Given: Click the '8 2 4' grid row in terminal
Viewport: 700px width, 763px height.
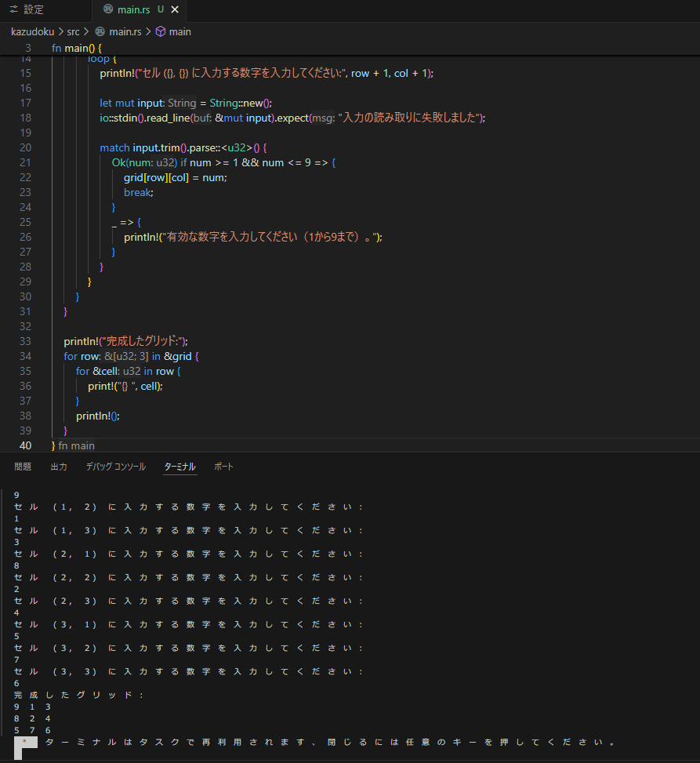Looking at the screenshot, I should [32, 718].
